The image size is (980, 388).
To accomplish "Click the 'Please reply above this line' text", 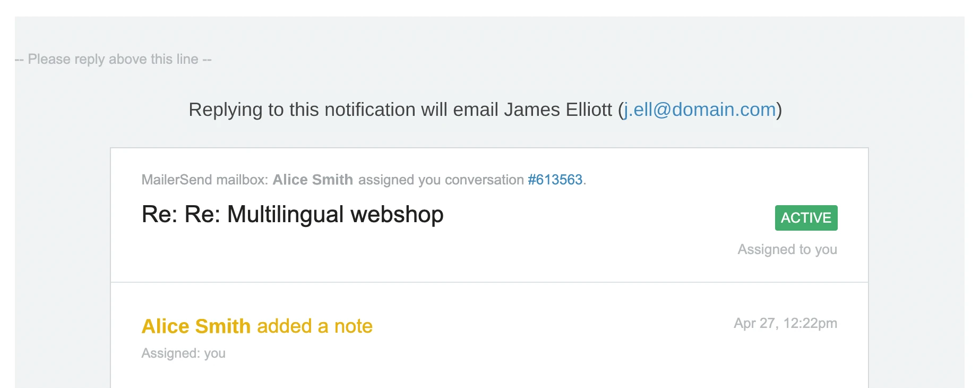I will pos(113,59).
